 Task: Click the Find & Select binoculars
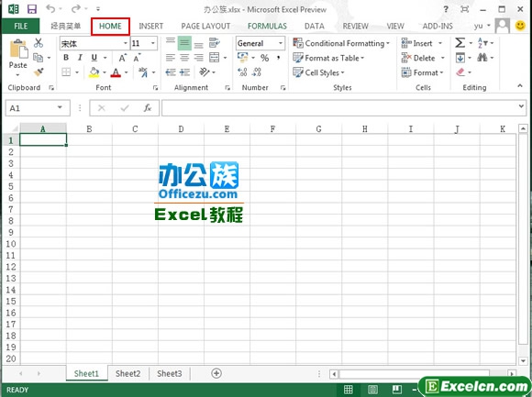482,58
